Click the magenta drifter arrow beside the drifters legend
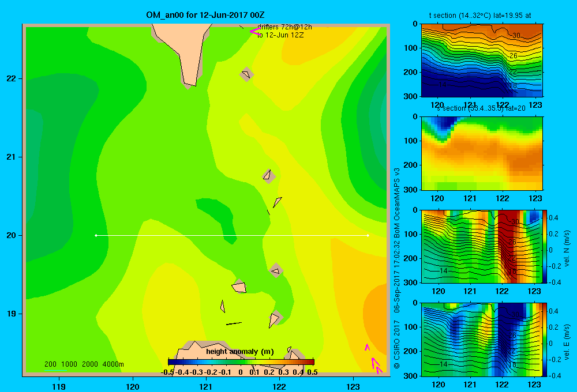Image resolution: width=577 pixels, height=392 pixels. tap(255, 31)
